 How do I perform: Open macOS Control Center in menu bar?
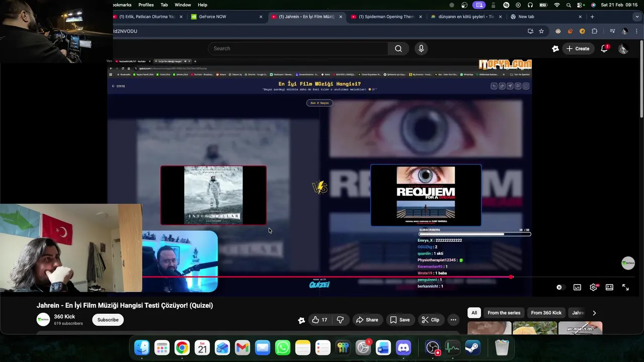point(581,5)
